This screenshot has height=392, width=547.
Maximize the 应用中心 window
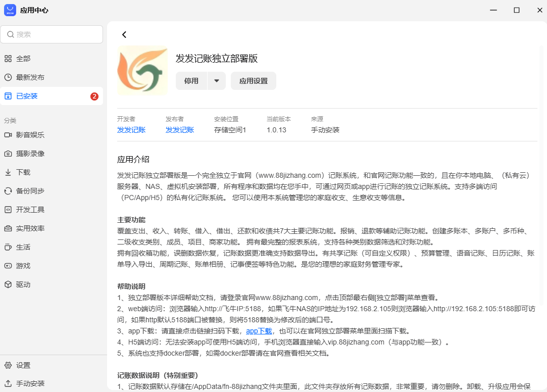click(x=517, y=10)
